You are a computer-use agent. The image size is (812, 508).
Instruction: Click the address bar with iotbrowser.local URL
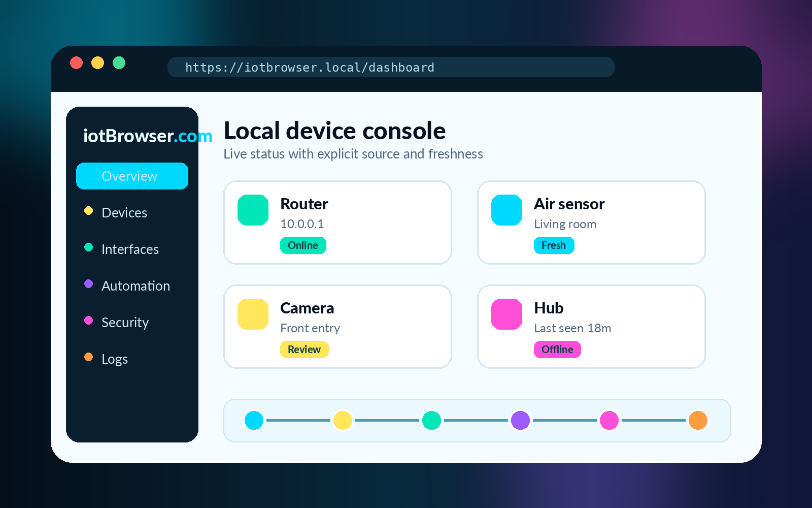[x=391, y=67]
